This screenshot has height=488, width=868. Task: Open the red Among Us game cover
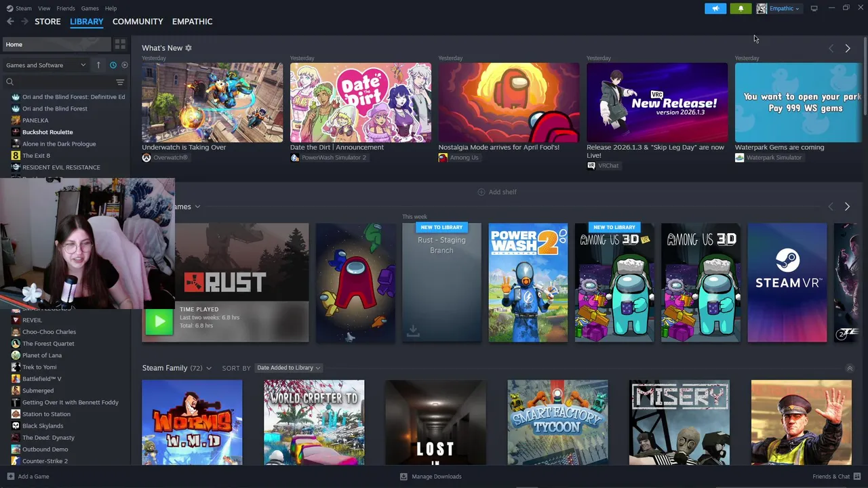(x=356, y=283)
